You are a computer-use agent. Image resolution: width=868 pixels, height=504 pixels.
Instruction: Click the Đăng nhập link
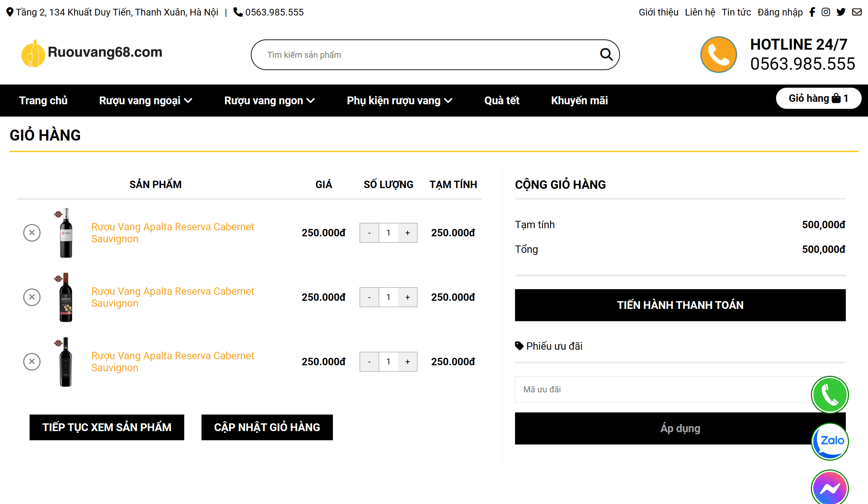pos(780,12)
